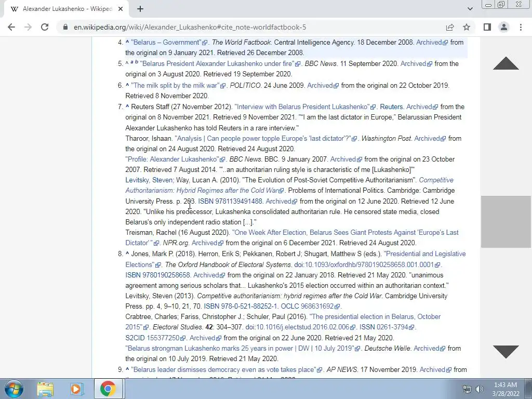Viewport: 532px width, 399px height.
Task: Open ISBN 9780190258658 link
Action: tap(158, 275)
